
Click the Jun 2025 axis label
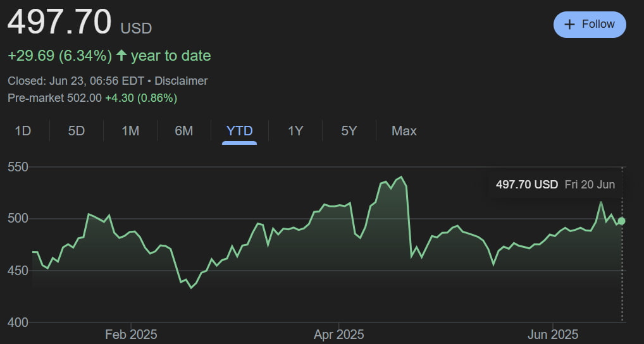click(x=553, y=334)
